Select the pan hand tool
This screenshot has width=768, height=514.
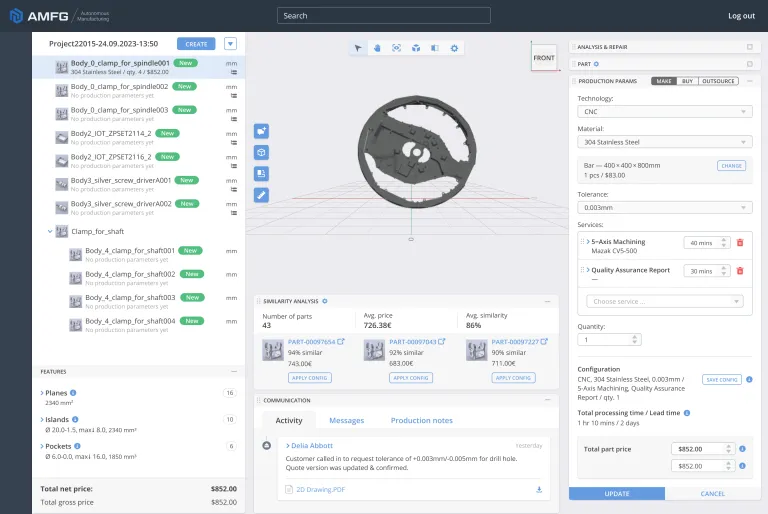377,48
